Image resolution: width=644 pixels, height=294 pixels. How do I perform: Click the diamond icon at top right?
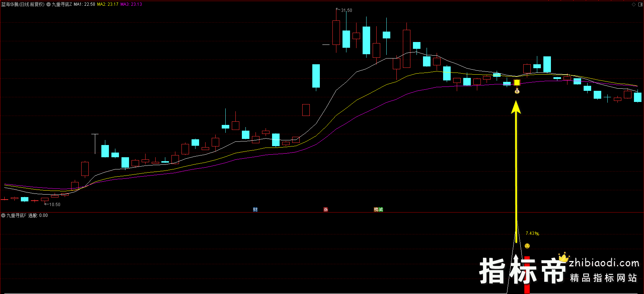tap(634, 4)
